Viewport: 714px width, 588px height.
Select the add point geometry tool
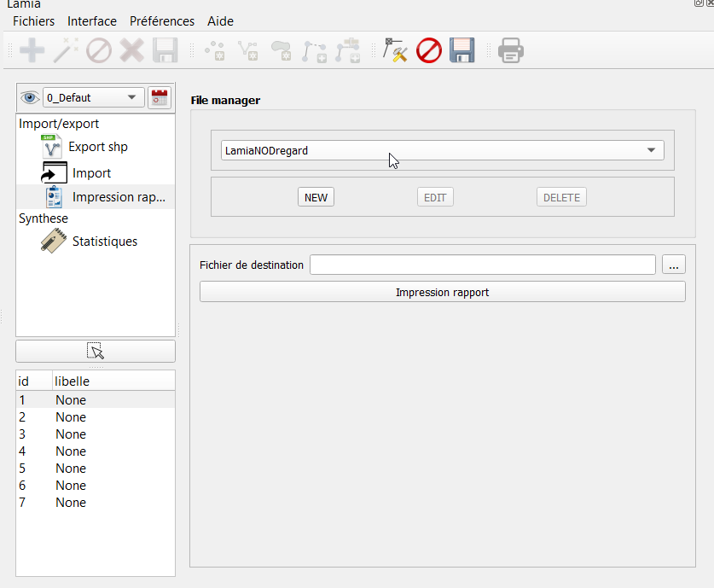point(215,50)
